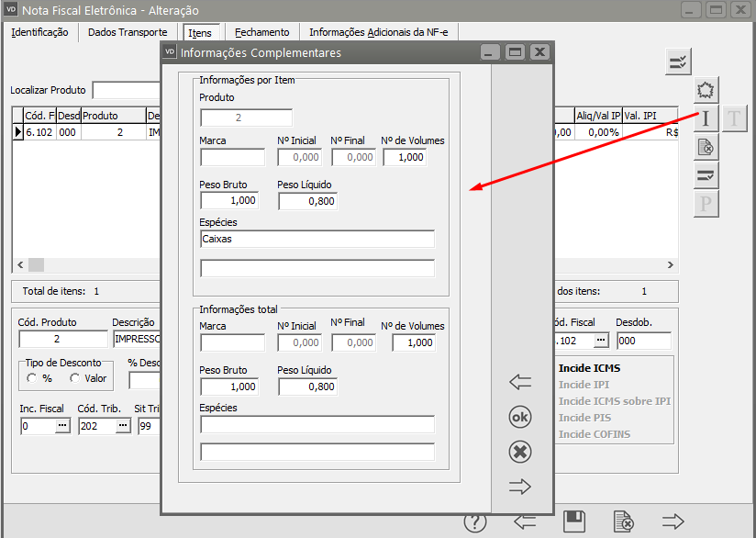Select the '%' discount type radio
The image size is (756, 538).
pos(32,378)
